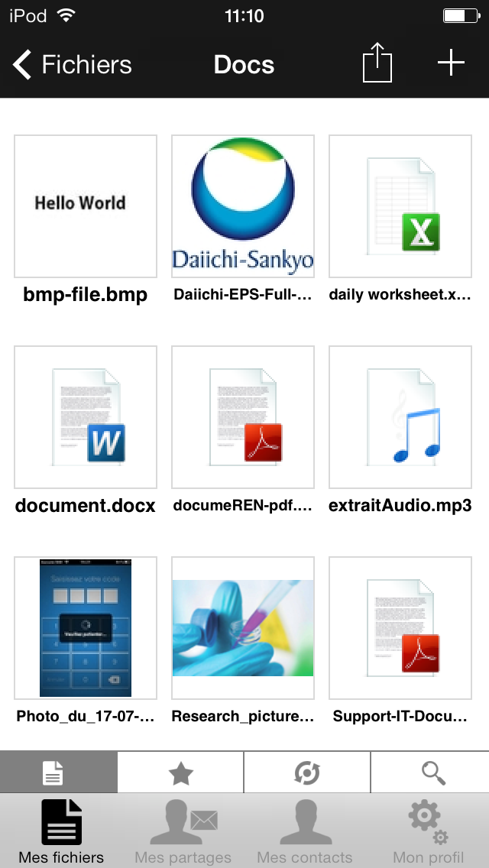Switch to the sync arrows sub-tab
This screenshot has height=868, width=489.
[307, 772]
